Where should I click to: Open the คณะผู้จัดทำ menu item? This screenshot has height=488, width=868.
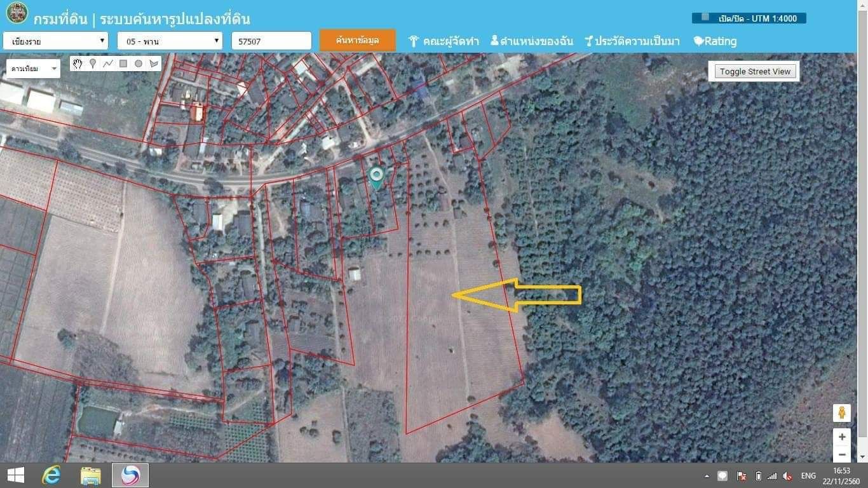click(x=444, y=41)
